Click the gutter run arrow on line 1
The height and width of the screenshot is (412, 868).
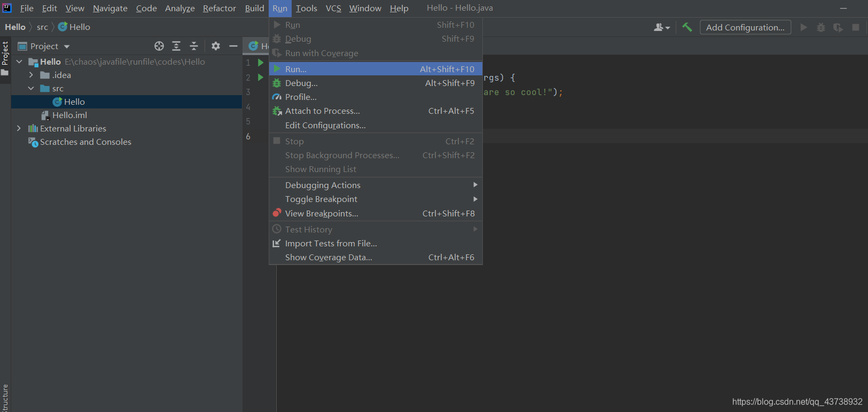[x=261, y=63]
